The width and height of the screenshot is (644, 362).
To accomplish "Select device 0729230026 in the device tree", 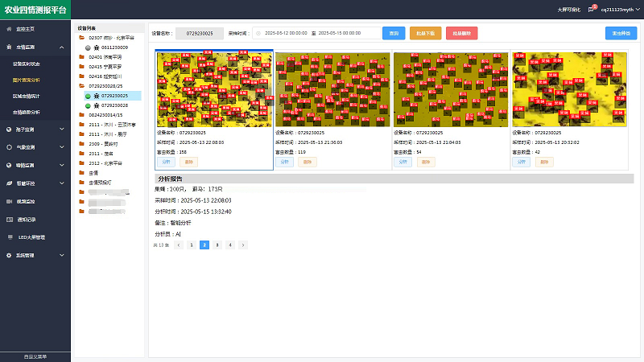I will 111,105.
